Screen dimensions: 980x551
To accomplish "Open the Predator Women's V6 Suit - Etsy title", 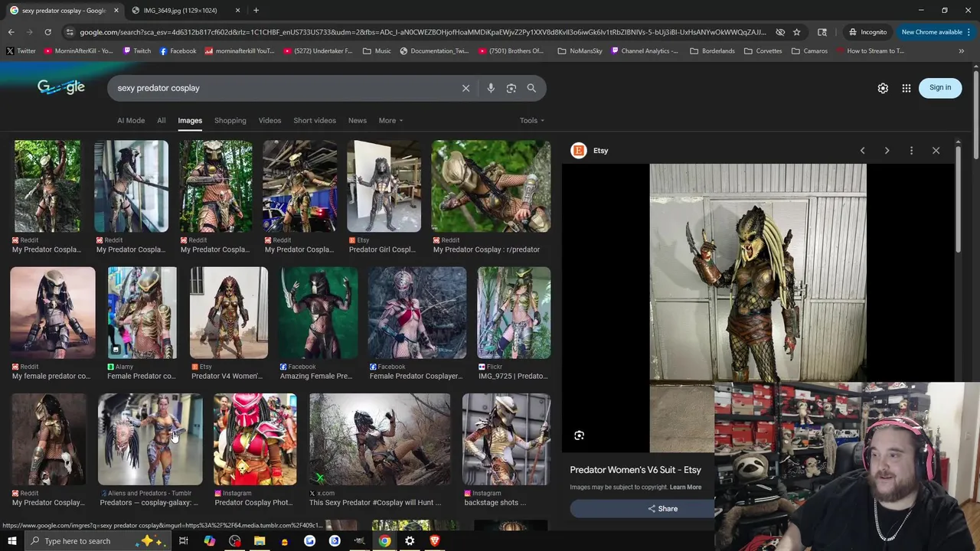I will (x=635, y=470).
